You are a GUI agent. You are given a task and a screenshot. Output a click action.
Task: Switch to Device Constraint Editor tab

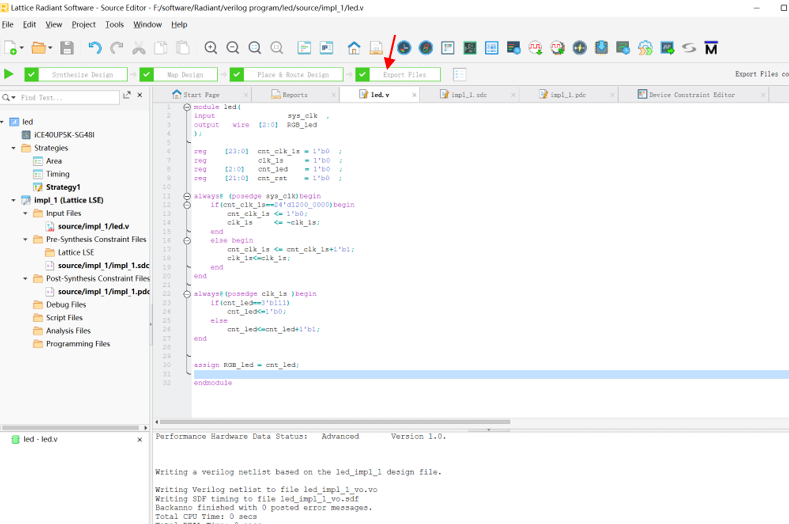691,95
